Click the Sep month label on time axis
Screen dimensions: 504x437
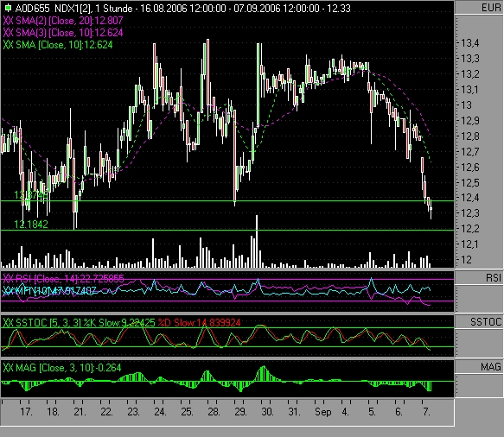click(323, 412)
